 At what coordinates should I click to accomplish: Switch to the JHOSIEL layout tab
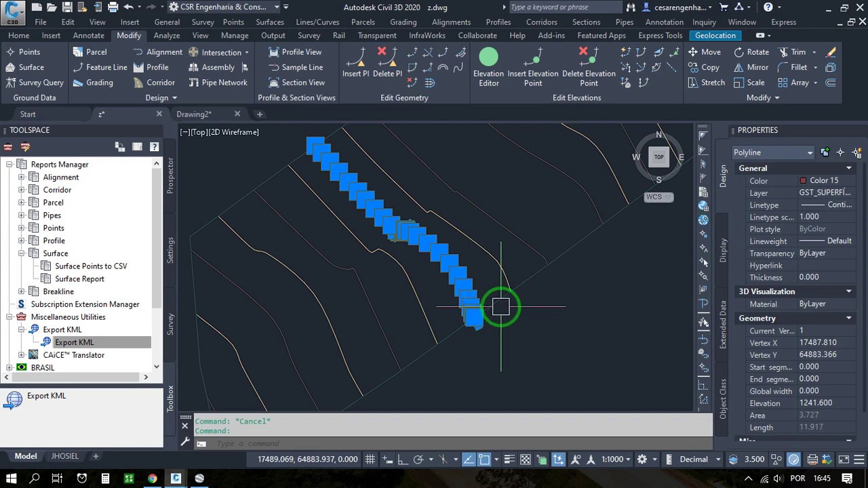coord(65,455)
